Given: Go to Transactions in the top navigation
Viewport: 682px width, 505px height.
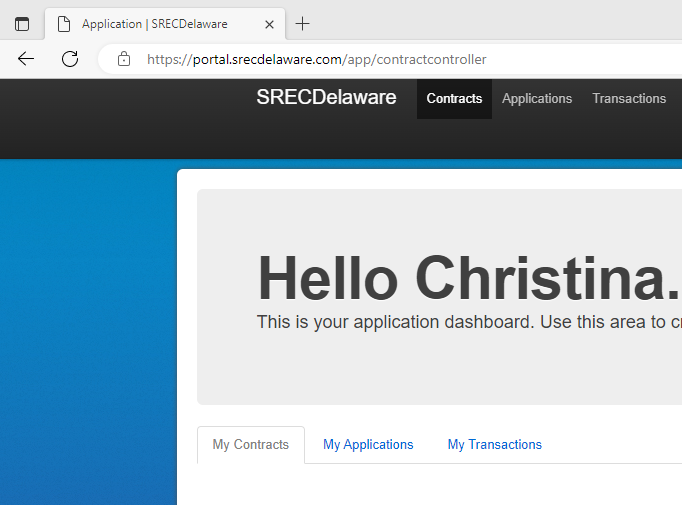Looking at the screenshot, I should pos(629,99).
